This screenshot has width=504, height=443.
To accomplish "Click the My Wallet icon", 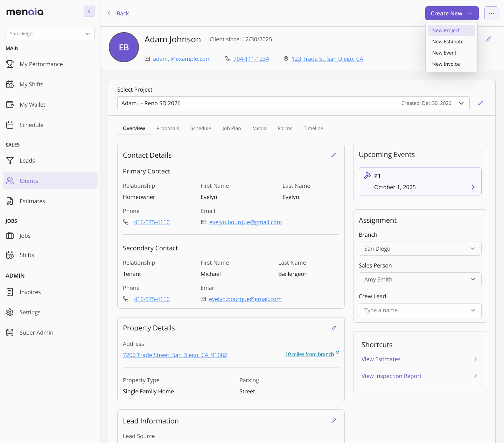I will (x=10, y=105).
